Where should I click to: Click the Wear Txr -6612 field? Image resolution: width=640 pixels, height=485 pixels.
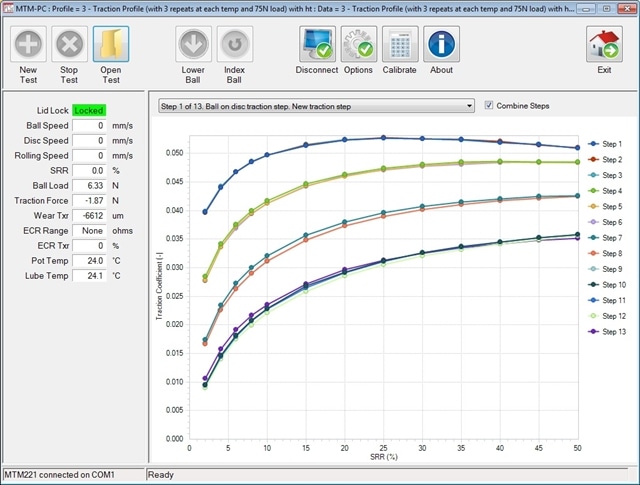[89, 216]
